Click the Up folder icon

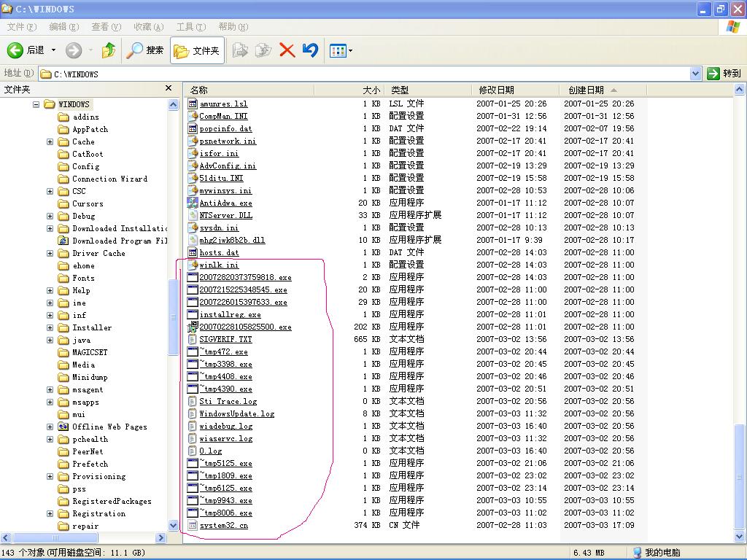click(x=109, y=50)
